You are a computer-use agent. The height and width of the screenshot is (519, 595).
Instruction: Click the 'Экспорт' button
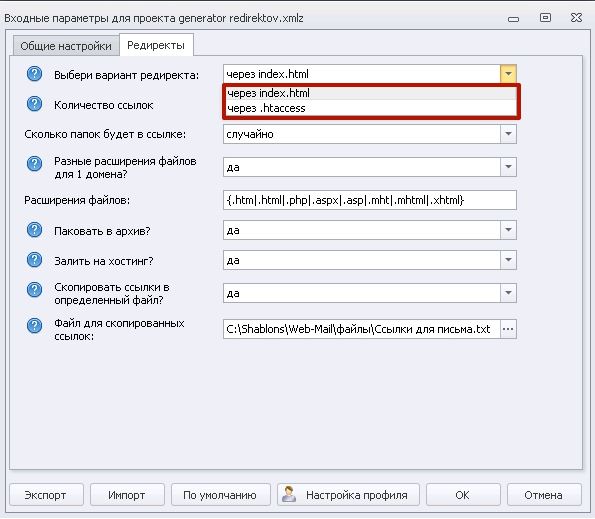(x=46, y=495)
